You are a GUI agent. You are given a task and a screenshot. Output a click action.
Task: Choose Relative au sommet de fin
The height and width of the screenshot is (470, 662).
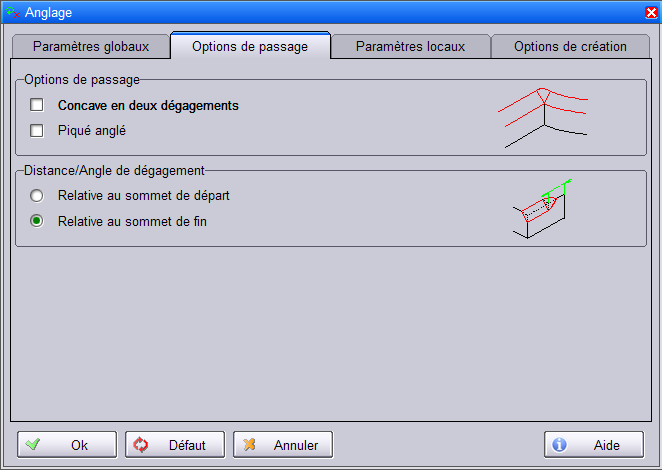click(x=37, y=221)
